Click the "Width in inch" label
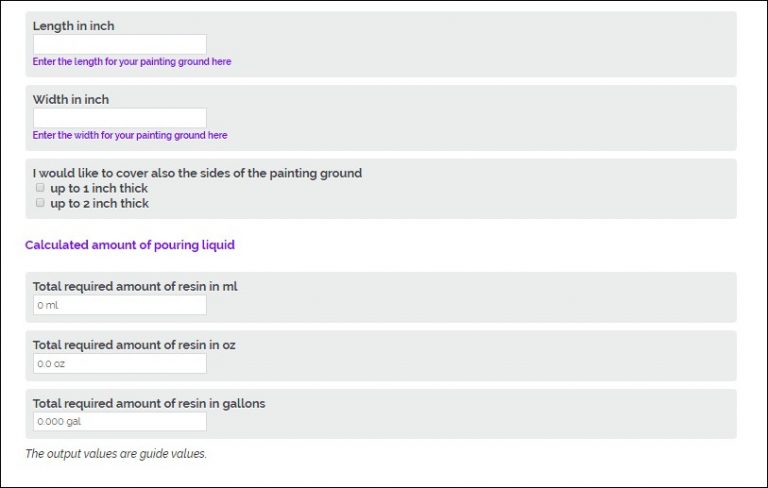 (x=71, y=99)
